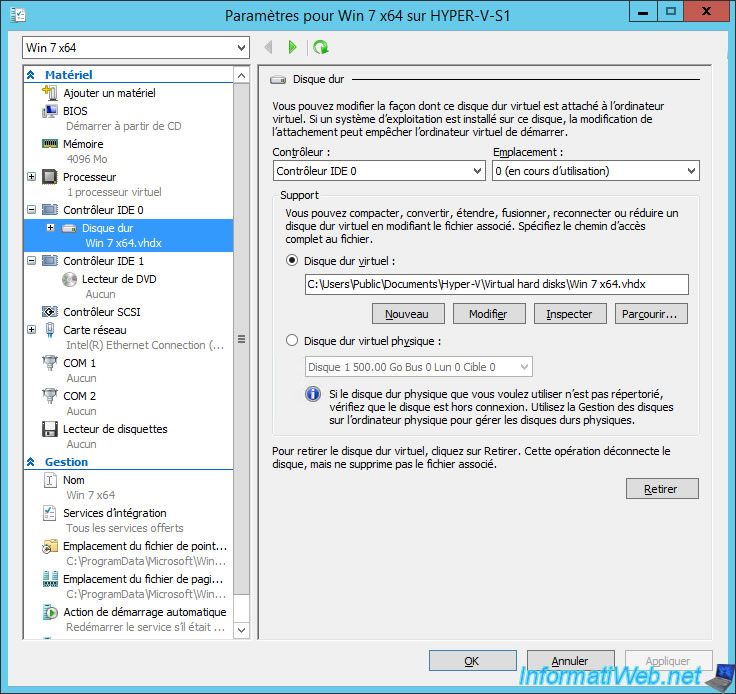The width and height of the screenshot is (736, 694).
Task: Click the blue information icon
Action: tap(313, 394)
